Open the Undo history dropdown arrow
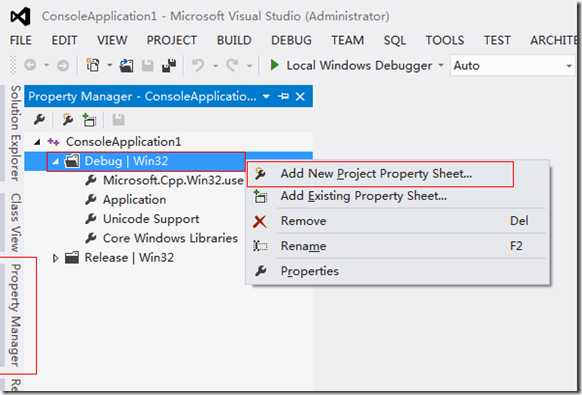 pyautogui.click(x=215, y=66)
